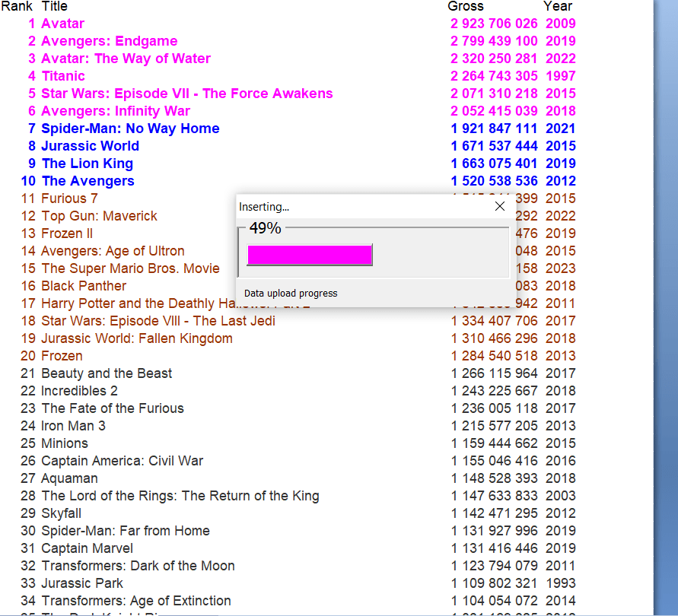Click the Jurassic World title
The width and height of the screenshot is (678, 616).
coord(90,146)
